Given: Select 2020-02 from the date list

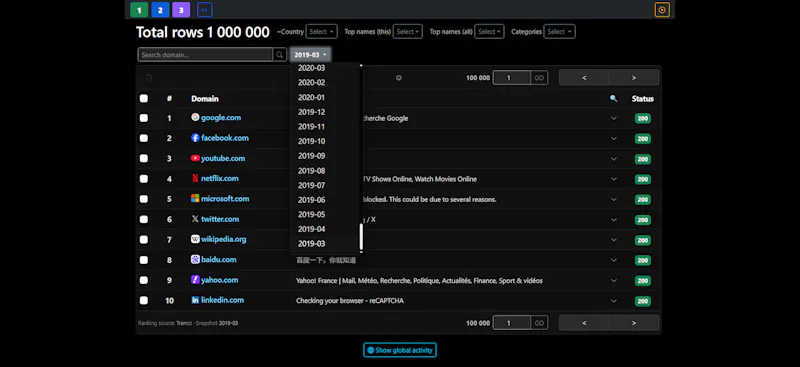Looking at the screenshot, I should (x=311, y=83).
